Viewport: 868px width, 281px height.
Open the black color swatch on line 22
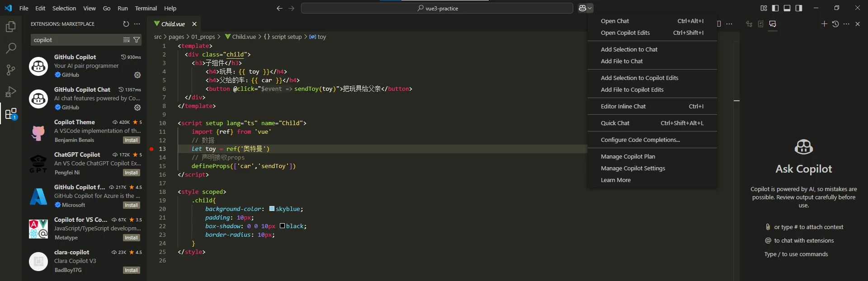tap(282, 226)
